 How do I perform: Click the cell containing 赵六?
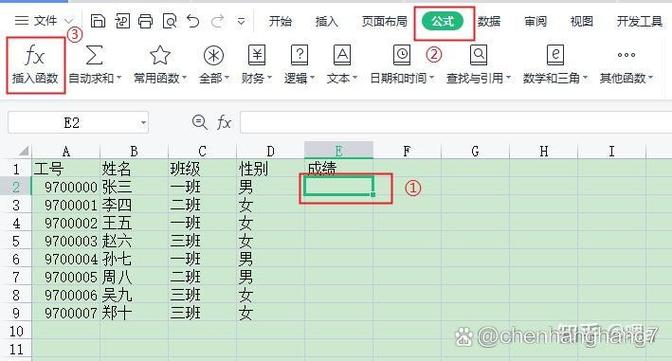coord(134,241)
